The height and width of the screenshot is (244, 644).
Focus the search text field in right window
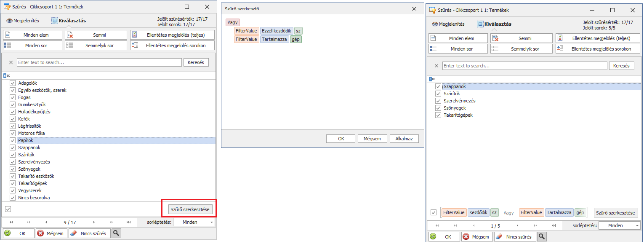coord(524,66)
